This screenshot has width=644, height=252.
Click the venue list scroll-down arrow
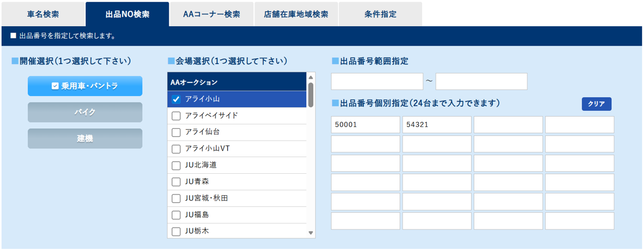(x=311, y=233)
